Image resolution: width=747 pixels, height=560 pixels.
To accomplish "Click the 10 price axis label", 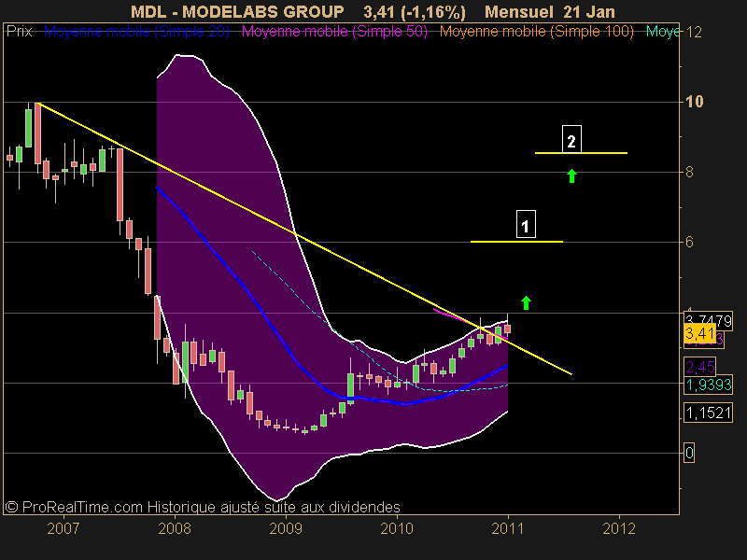I will [x=694, y=102].
